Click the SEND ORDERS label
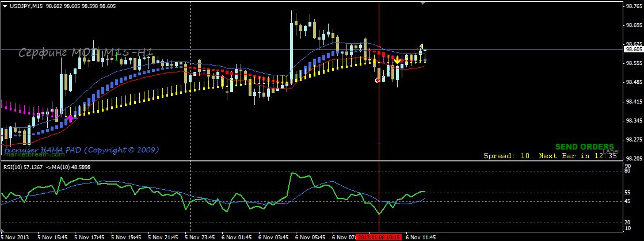Screen dimensions: 644x241 point(585,147)
